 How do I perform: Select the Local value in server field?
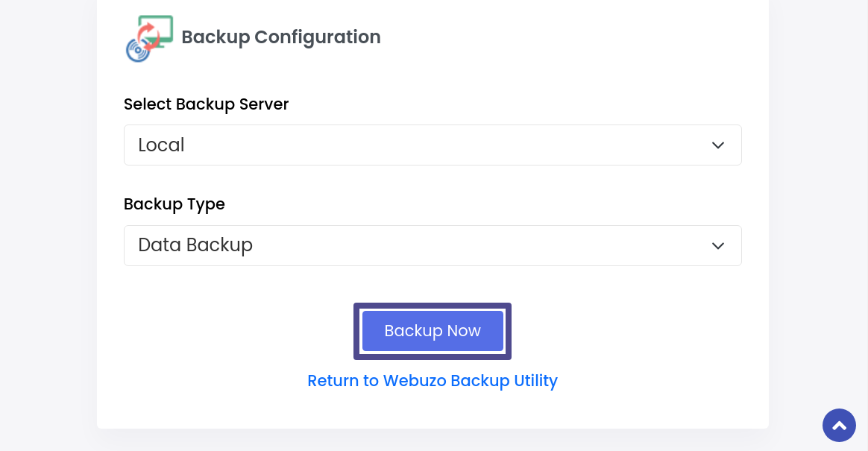[x=161, y=145]
